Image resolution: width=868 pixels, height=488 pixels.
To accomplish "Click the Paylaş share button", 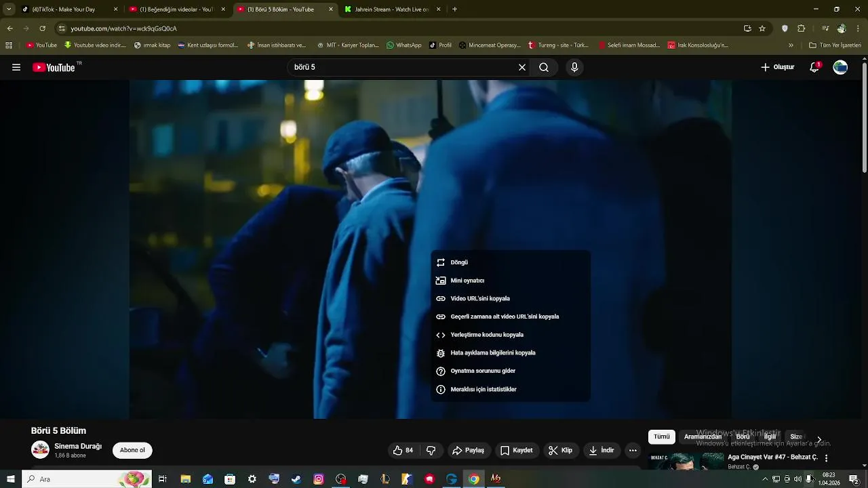I will 468,450.
